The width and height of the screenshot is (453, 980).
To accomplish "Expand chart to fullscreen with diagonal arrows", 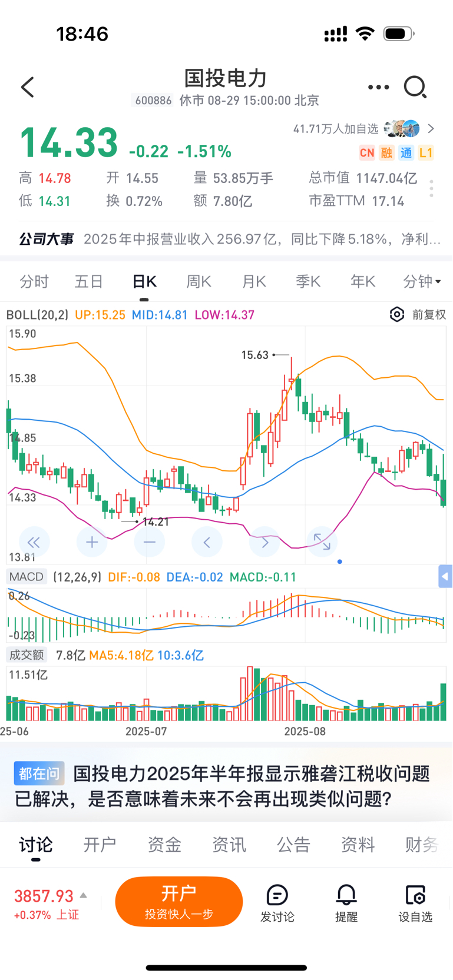I will [322, 542].
